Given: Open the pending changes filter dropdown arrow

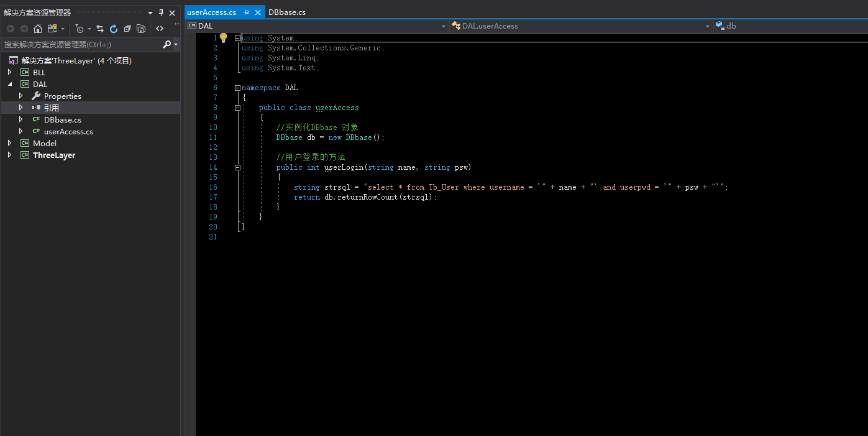Looking at the screenshot, I should [89, 29].
